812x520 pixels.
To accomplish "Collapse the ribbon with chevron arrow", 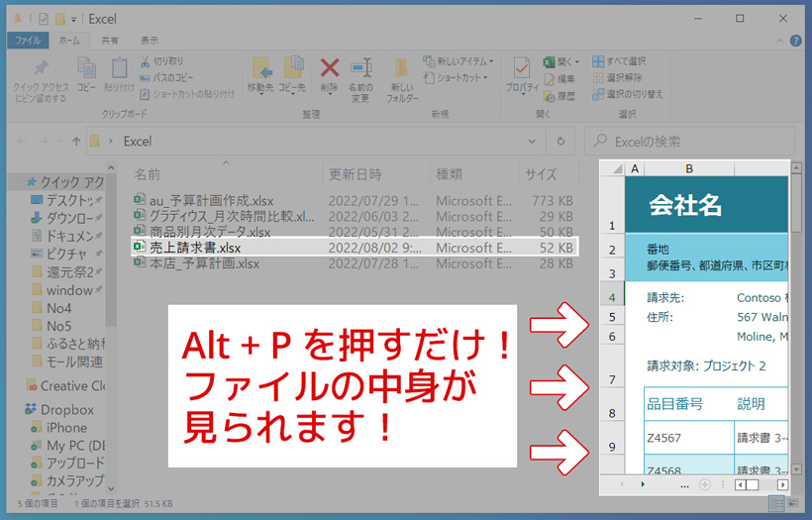I will click(779, 41).
